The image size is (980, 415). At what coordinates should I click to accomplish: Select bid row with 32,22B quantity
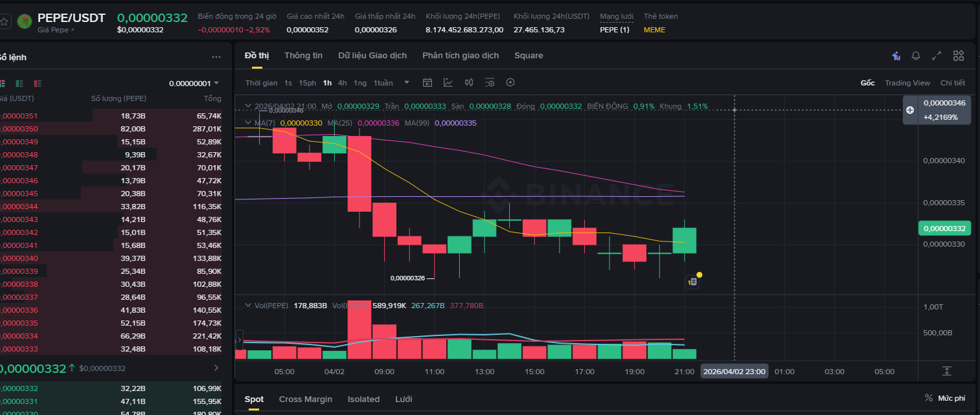[x=111, y=388]
